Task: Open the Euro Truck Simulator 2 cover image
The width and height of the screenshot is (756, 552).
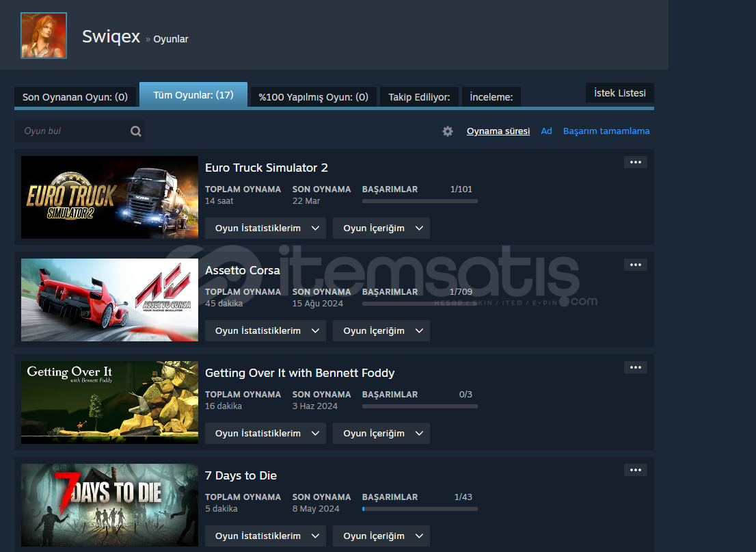Action: pyautogui.click(x=109, y=198)
